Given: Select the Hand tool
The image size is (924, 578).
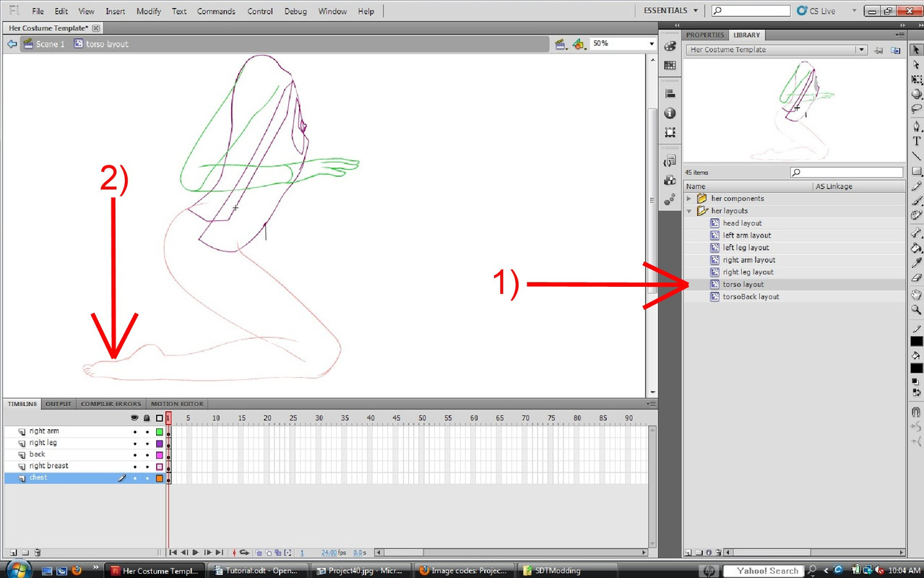Looking at the screenshot, I should pyautogui.click(x=916, y=294).
